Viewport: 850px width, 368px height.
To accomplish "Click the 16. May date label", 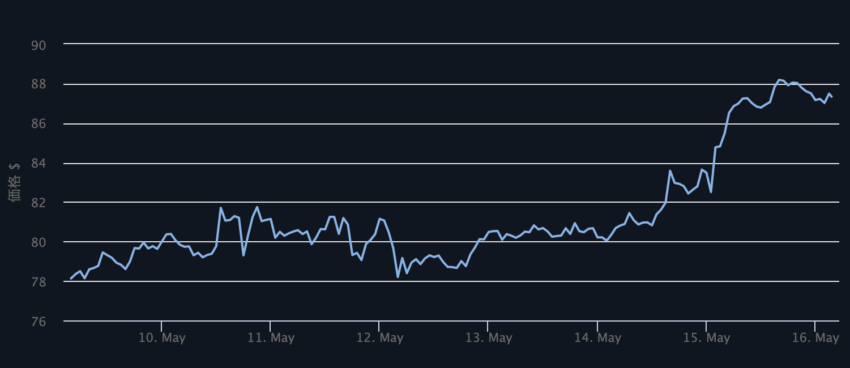I will pos(815,338).
